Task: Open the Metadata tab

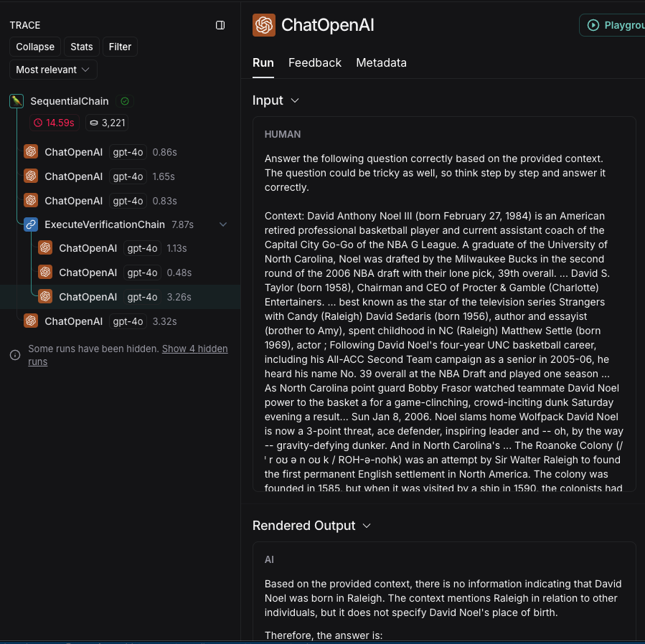Action: [381, 62]
